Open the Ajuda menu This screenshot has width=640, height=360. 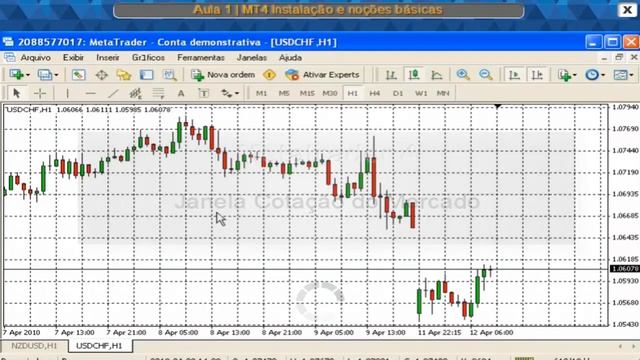[290, 58]
